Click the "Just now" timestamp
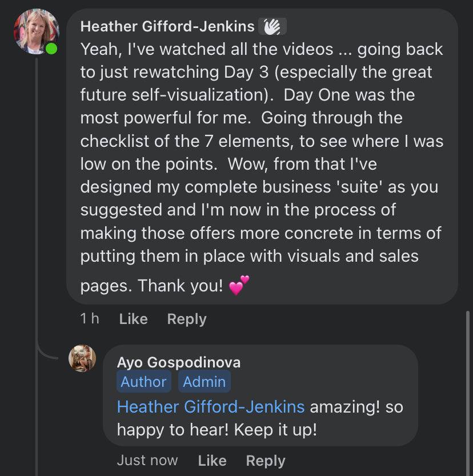The height and width of the screenshot is (476, 473). (147, 461)
